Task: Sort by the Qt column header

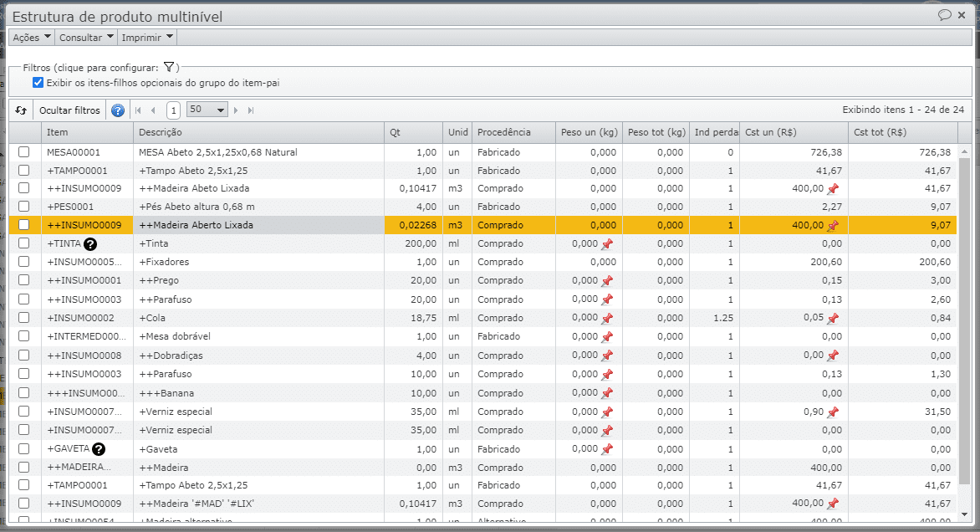Action: [414, 132]
